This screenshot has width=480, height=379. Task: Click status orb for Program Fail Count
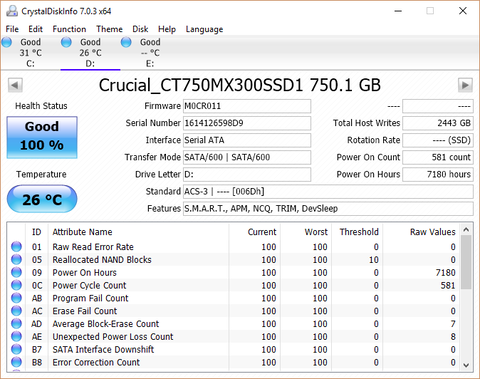16,298
